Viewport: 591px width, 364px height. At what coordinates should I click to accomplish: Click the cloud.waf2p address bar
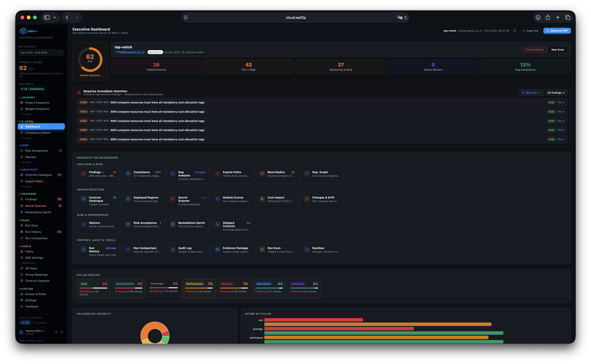[295, 18]
